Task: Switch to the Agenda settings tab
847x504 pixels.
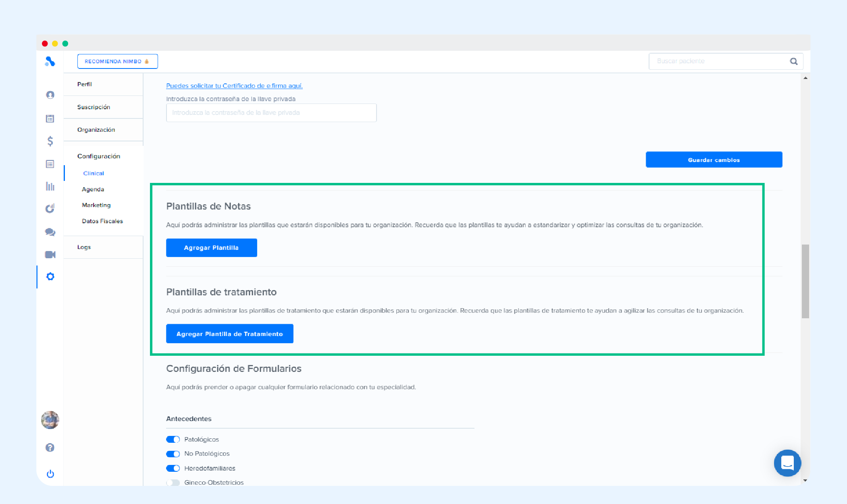Action: (92, 189)
